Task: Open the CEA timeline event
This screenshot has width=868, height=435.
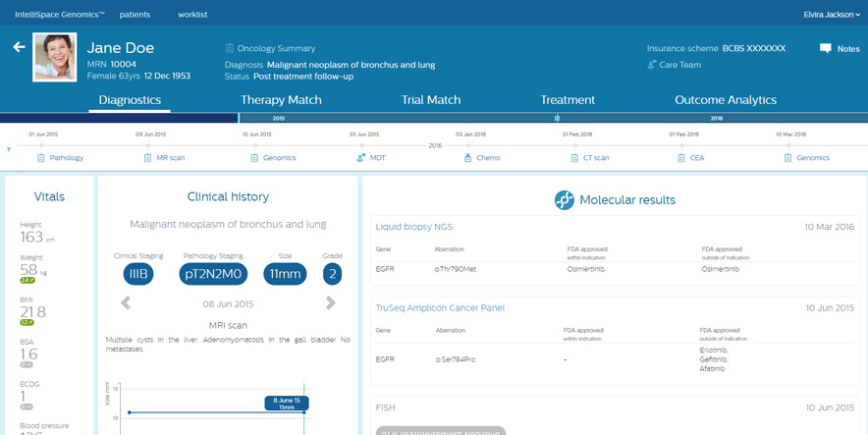Action: pos(692,157)
